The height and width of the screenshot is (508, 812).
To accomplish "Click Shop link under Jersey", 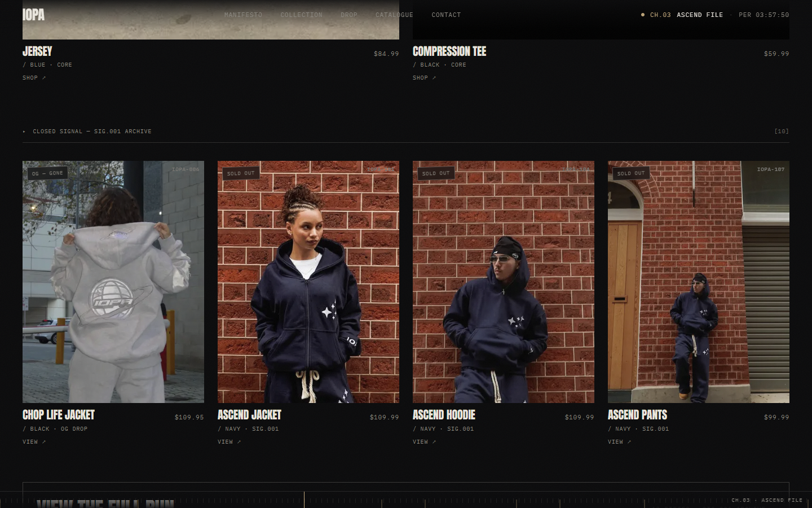I will (34, 78).
